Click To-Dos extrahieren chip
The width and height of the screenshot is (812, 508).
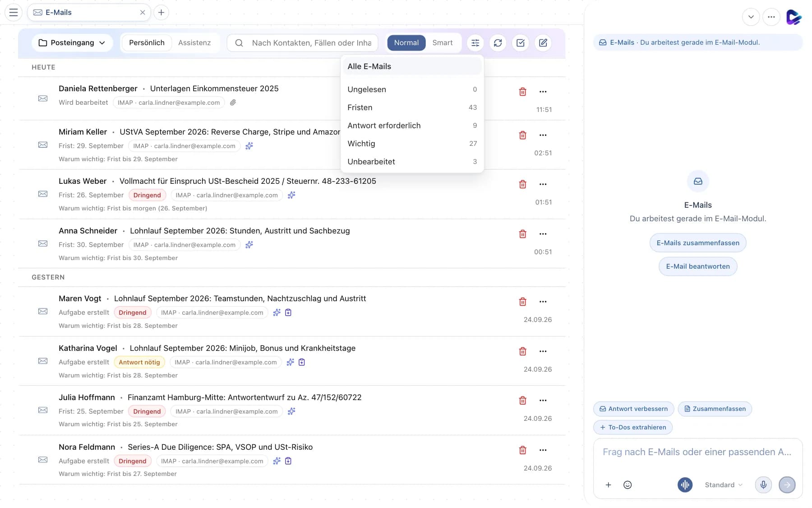point(633,427)
